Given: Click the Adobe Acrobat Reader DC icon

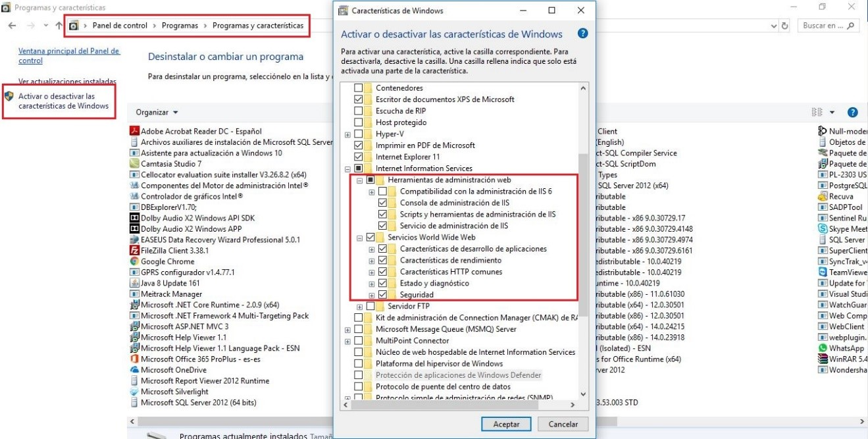Looking at the screenshot, I should (135, 131).
